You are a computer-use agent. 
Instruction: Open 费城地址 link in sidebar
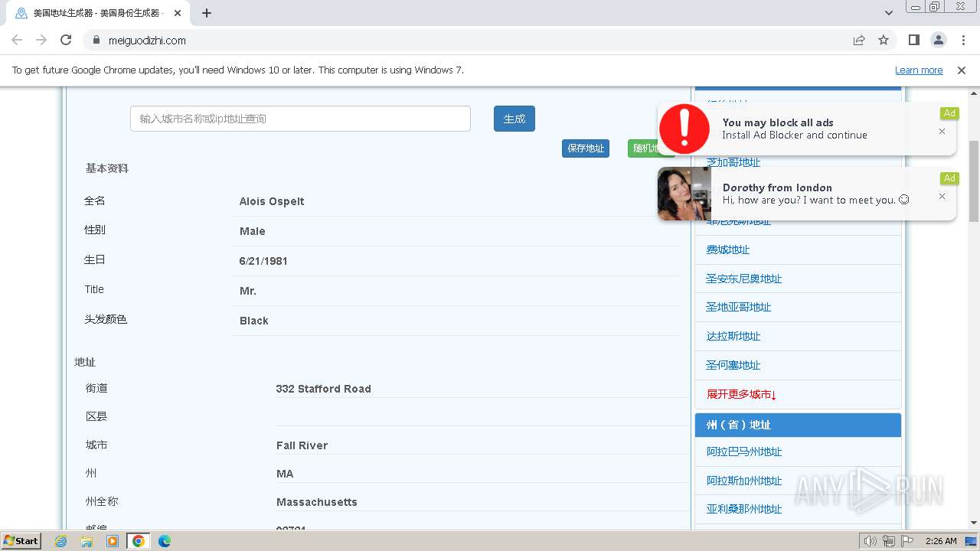coord(728,249)
